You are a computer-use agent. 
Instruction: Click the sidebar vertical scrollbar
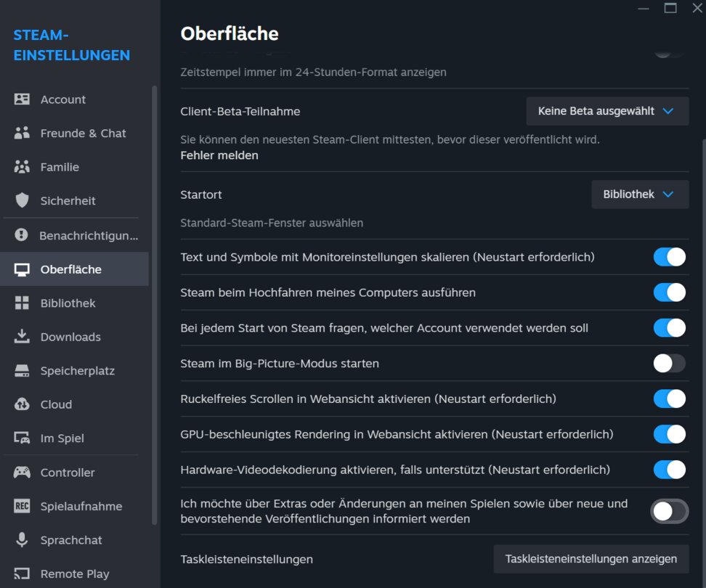(154, 305)
